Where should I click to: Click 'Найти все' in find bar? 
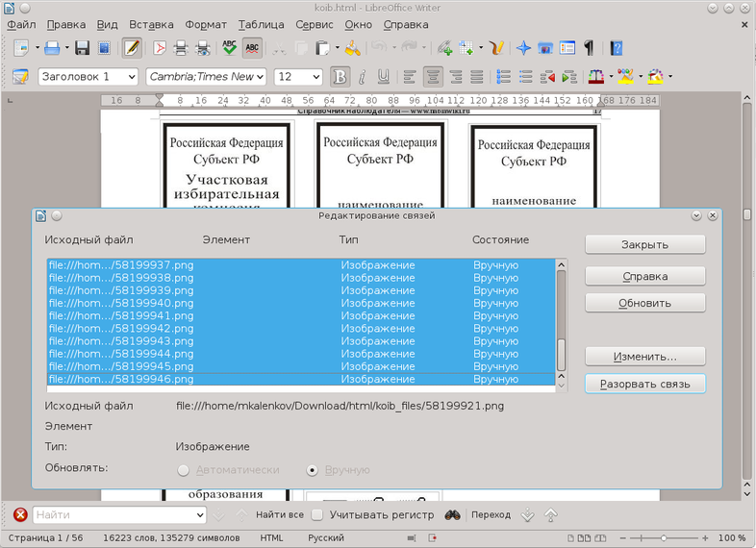pos(280,514)
